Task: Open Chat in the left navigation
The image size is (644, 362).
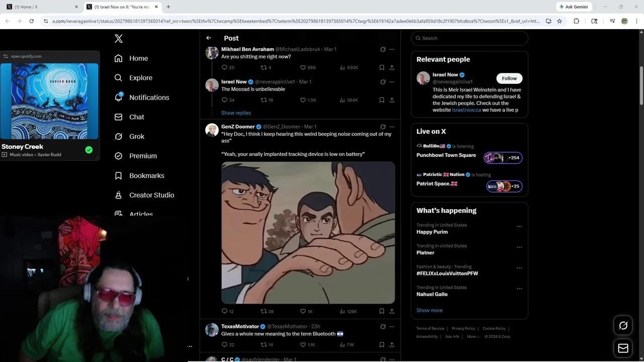Action: coord(129,117)
